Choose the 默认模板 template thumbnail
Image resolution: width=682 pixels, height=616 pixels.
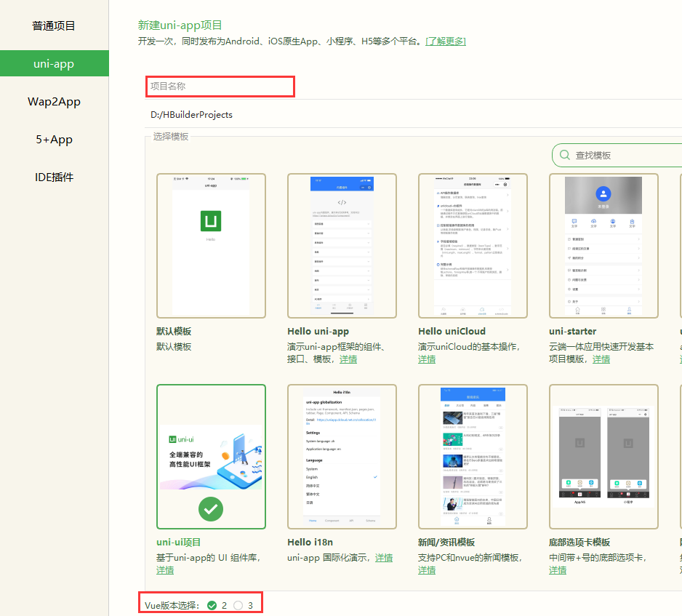click(x=211, y=246)
